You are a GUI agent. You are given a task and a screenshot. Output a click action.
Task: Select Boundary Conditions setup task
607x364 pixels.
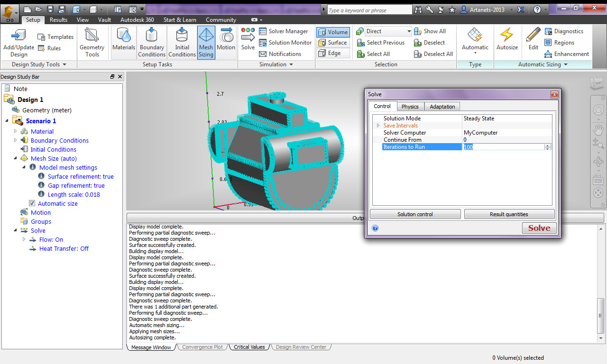tap(152, 42)
